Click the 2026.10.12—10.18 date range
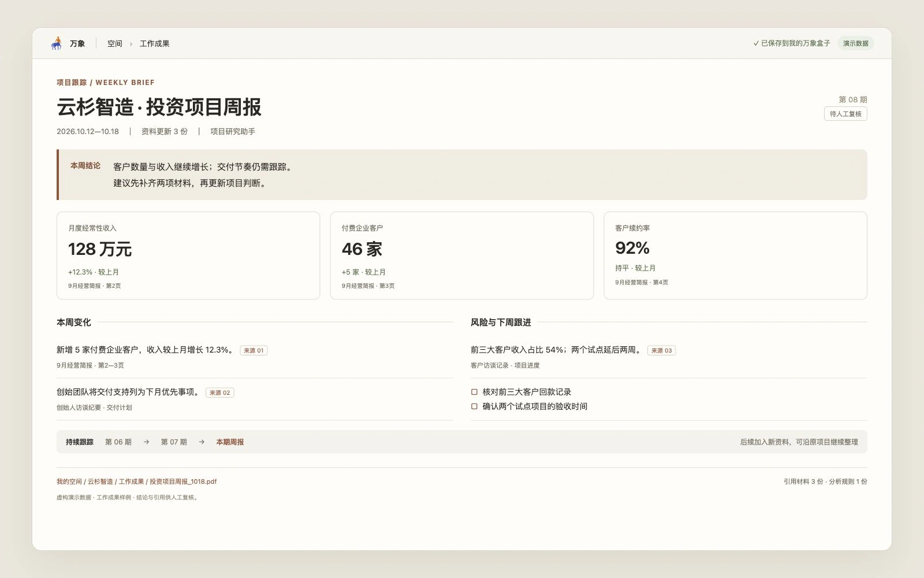 pyautogui.click(x=88, y=132)
